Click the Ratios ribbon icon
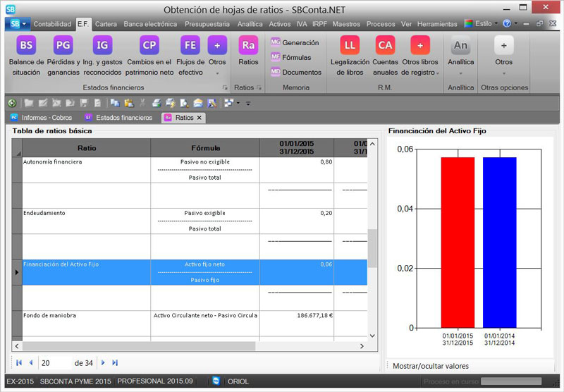The height and width of the screenshot is (392, 564). (x=248, y=46)
